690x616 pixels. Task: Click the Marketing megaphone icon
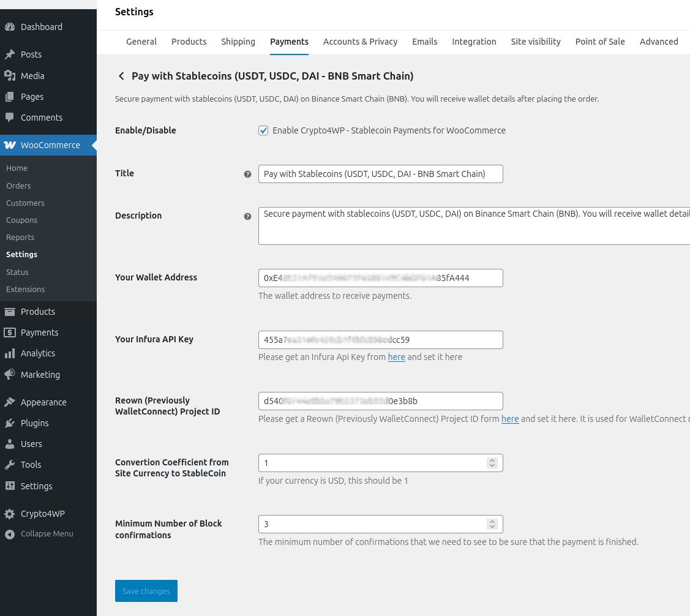pos(10,375)
